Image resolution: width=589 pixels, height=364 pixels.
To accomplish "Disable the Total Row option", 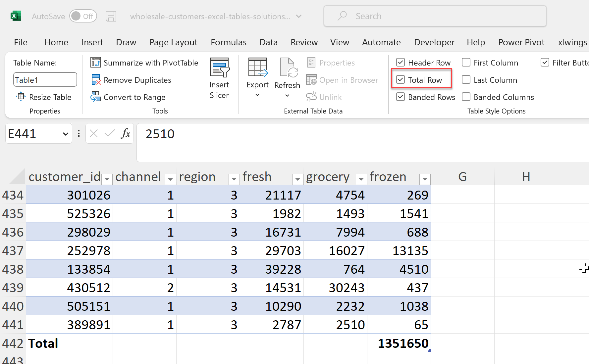I will (x=401, y=79).
